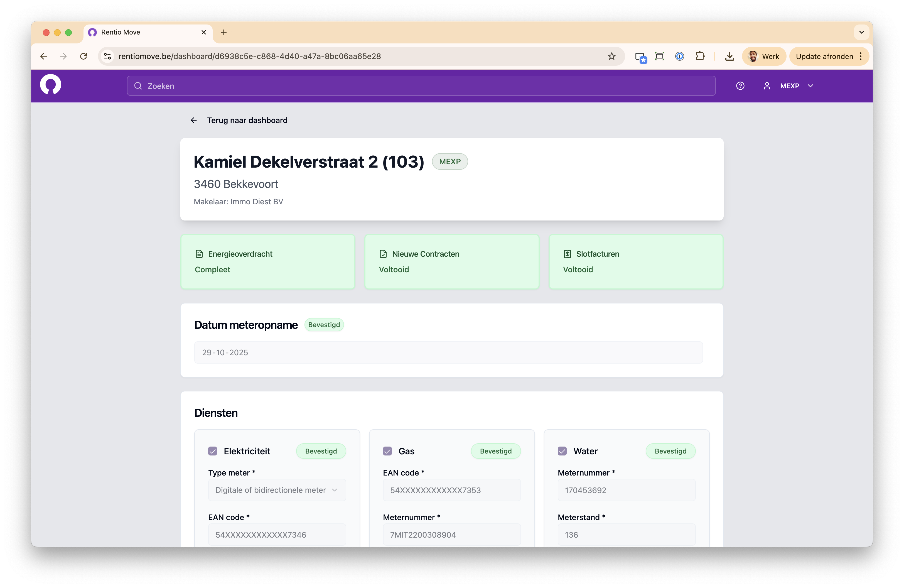
Task: View site information icon in address bar
Action: click(107, 56)
